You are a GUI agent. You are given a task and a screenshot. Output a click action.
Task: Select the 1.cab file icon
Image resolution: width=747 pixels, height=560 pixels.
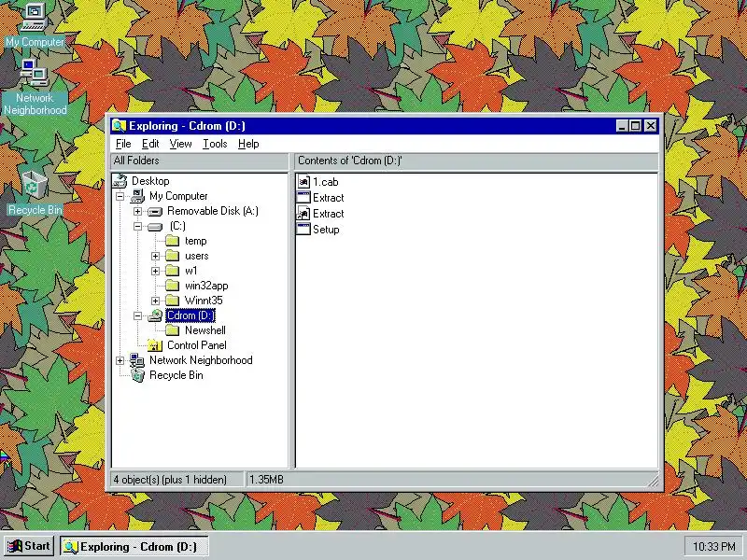click(x=303, y=181)
